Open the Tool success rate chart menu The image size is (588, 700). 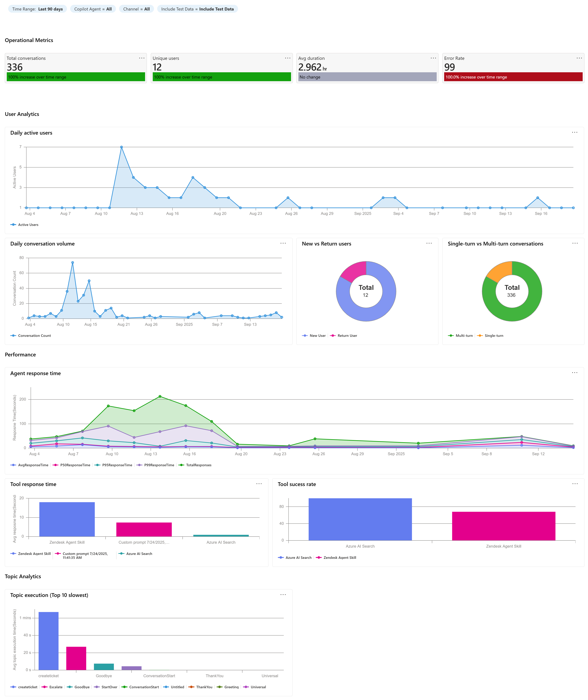(575, 484)
